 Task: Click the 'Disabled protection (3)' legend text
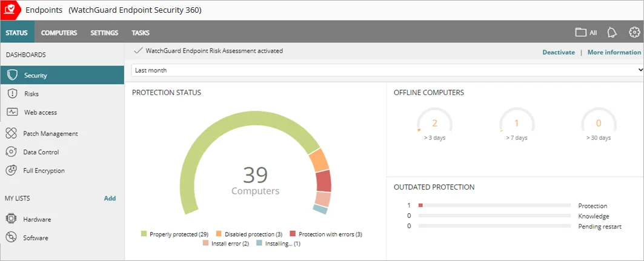(253, 234)
